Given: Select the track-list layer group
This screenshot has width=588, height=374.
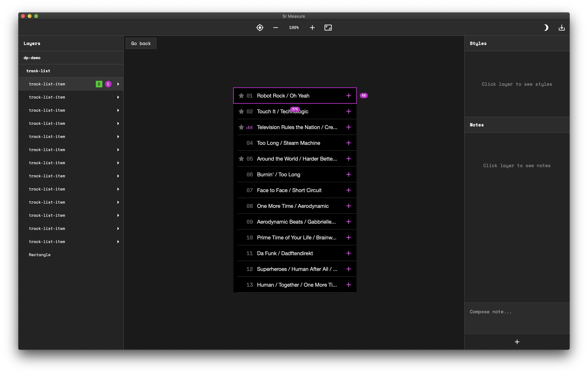Looking at the screenshot, I should pos(38,71).
